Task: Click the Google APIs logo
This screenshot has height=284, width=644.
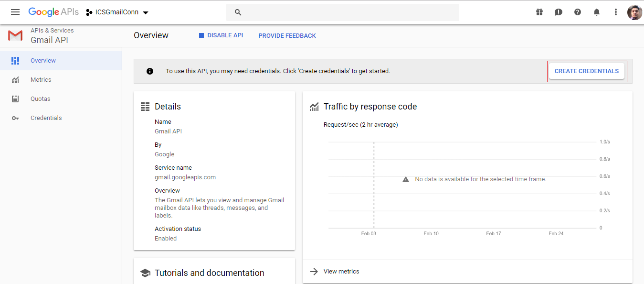Action: 53,12
